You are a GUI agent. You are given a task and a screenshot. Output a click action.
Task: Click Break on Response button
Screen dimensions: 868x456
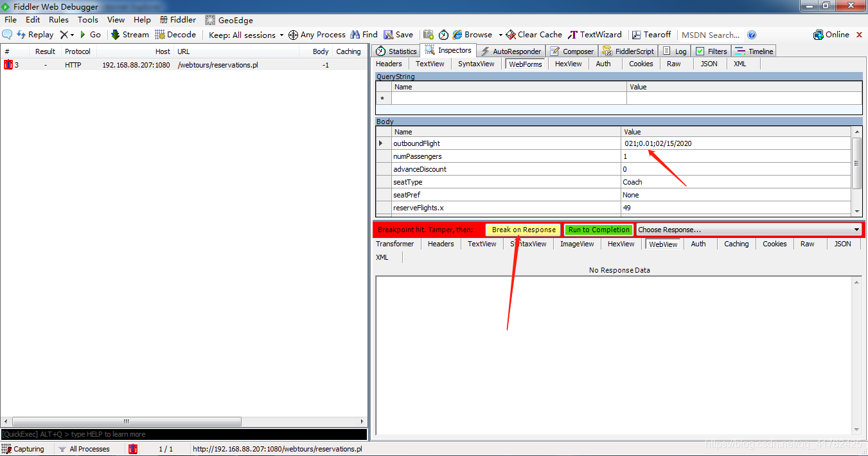tap(524, 230)
